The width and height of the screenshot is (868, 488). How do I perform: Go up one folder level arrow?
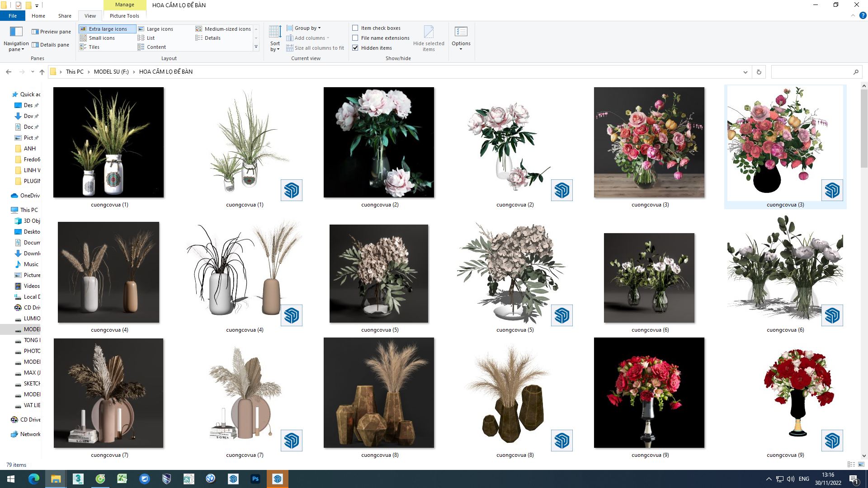[x=42, y=72]
